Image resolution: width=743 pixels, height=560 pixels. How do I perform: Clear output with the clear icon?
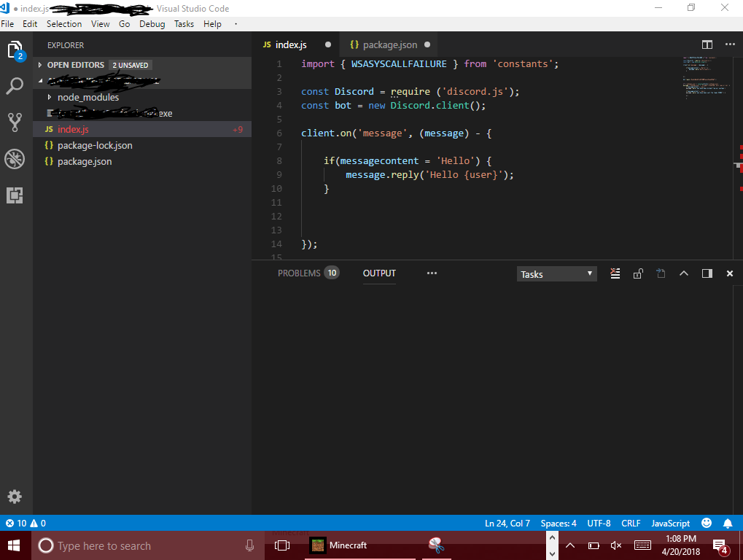pos(615,273)
